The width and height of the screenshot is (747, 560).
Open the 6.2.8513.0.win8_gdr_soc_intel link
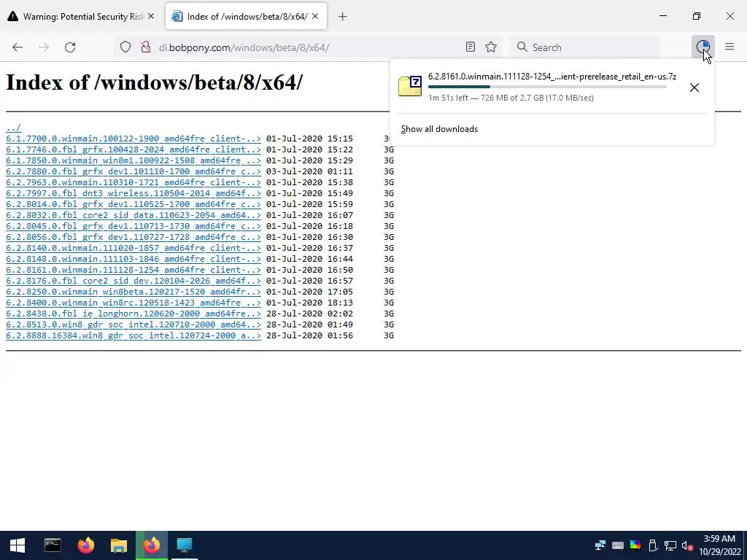pyautogui.click(x=133, y=324)
